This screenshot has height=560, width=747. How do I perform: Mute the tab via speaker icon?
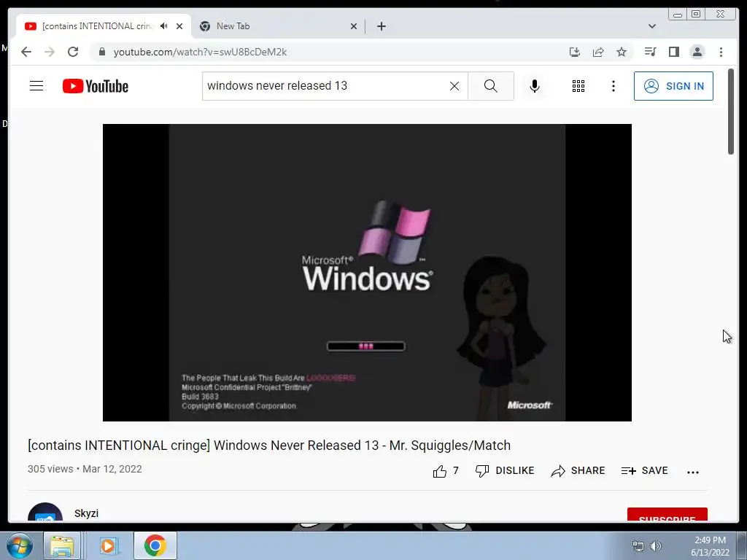[x=164, y=26]
